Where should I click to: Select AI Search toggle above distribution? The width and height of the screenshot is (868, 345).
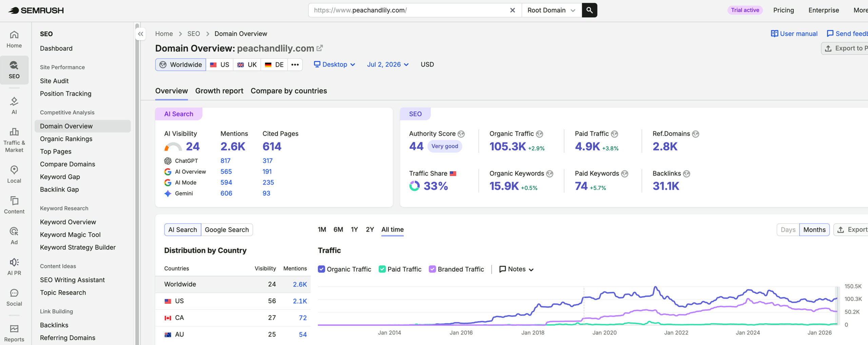tap(182, 230)
